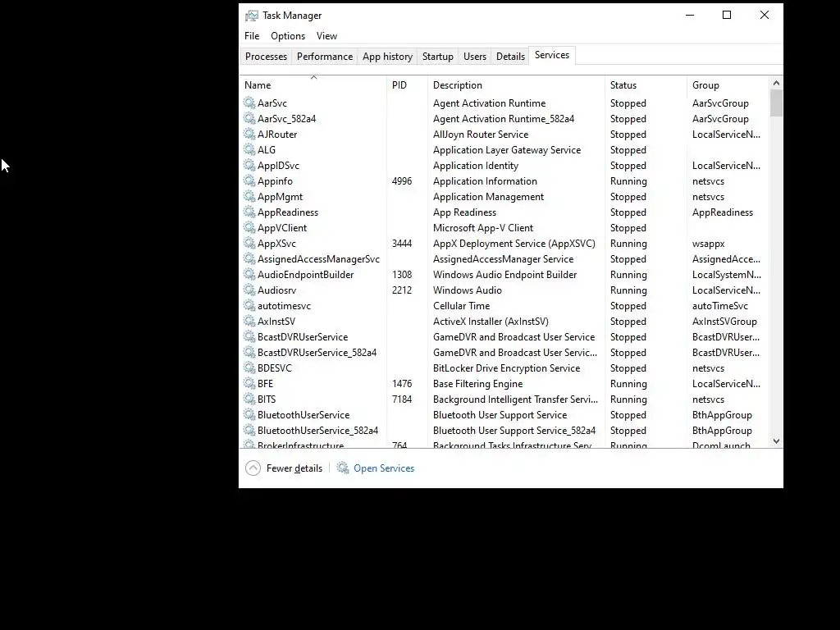Screen dimensions: 840x630
Task: Click PID 2212 in the Audiosrv row
Action: (402, 290)
